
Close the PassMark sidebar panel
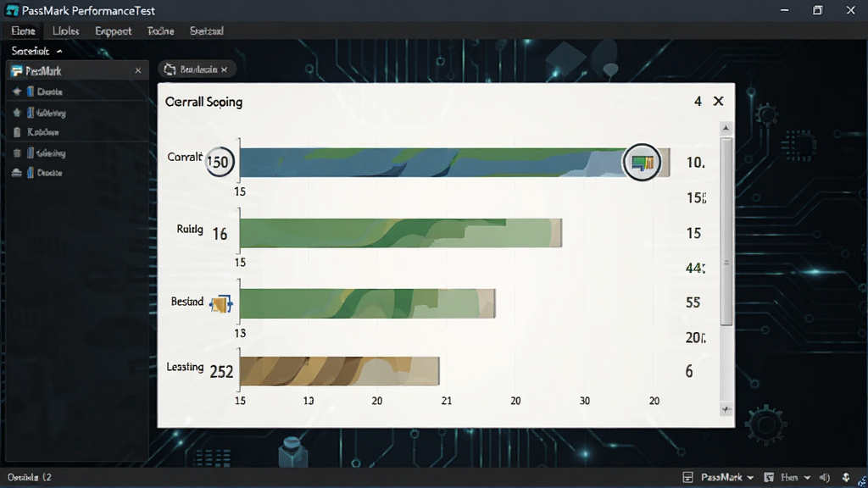coord(138,71)
